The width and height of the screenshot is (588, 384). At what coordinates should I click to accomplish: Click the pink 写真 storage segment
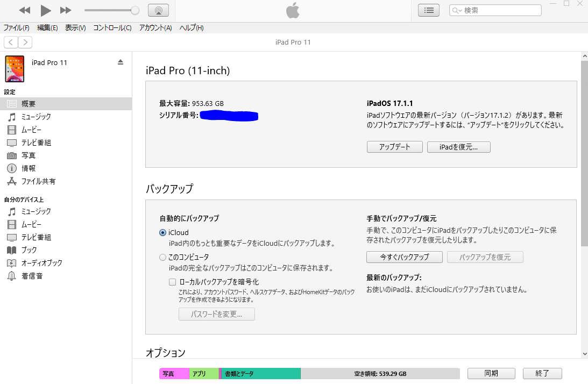coord(174,373)
